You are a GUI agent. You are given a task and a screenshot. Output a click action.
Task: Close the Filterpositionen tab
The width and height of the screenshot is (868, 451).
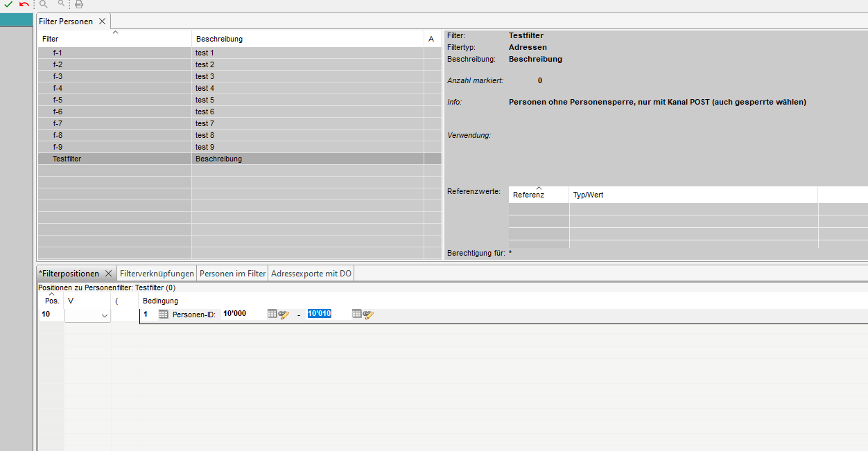108,274
